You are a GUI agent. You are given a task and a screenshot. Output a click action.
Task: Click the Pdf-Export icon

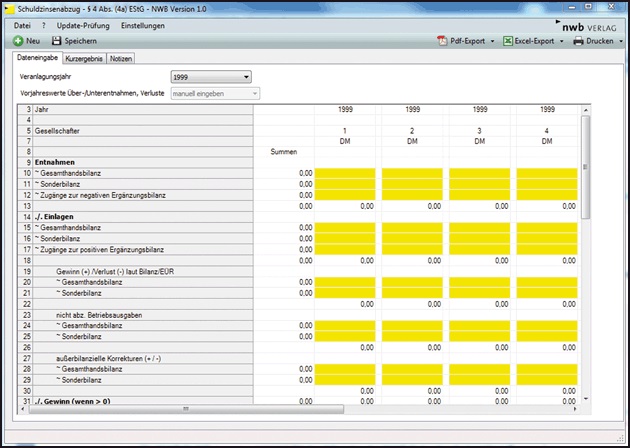[443, 41]
